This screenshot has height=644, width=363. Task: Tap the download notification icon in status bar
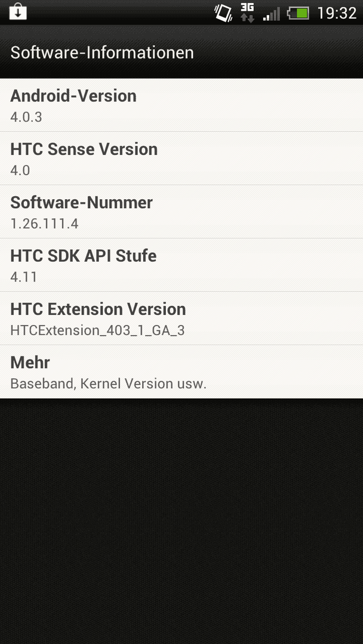[x=18, y=11]
